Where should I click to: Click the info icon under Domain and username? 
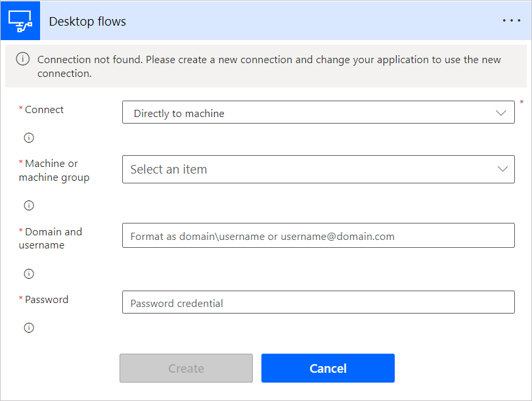29,273
